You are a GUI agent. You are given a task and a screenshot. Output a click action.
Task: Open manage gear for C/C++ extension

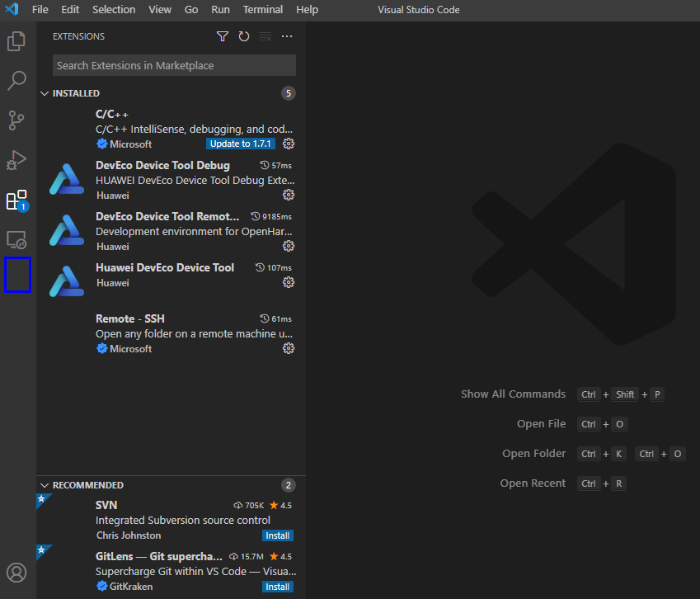click(289, 144)
